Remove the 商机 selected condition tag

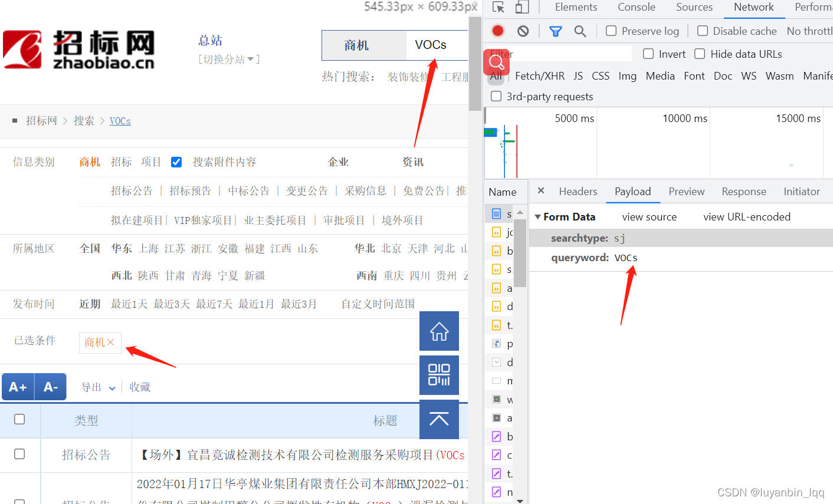(x=110, y=342)
